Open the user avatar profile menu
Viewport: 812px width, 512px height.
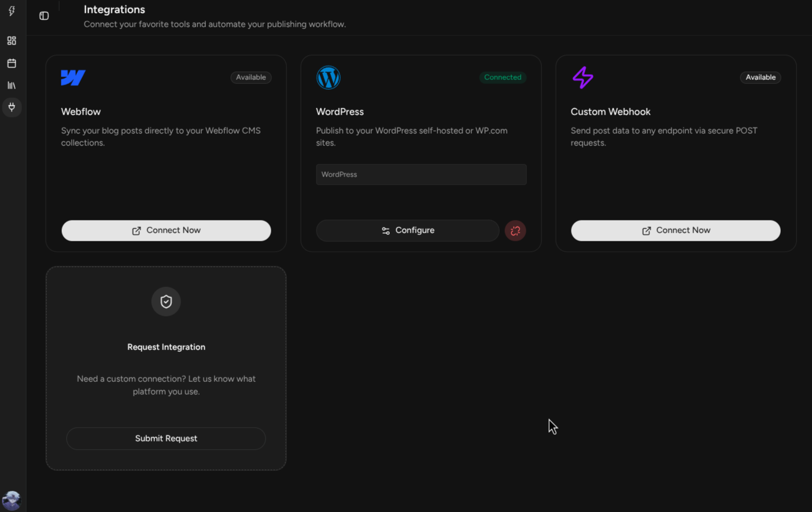[x=12, y=500]
